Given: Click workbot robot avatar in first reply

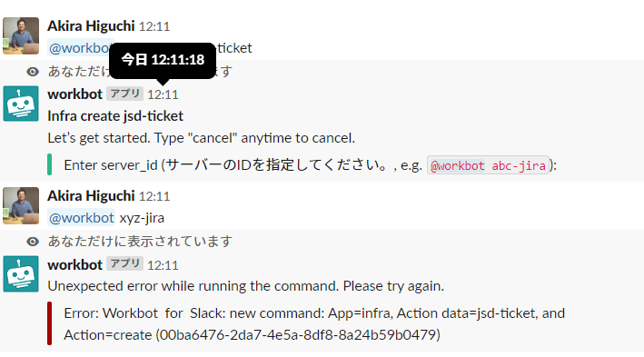Looking at the screenshot, I should click(x=21, y=104).
